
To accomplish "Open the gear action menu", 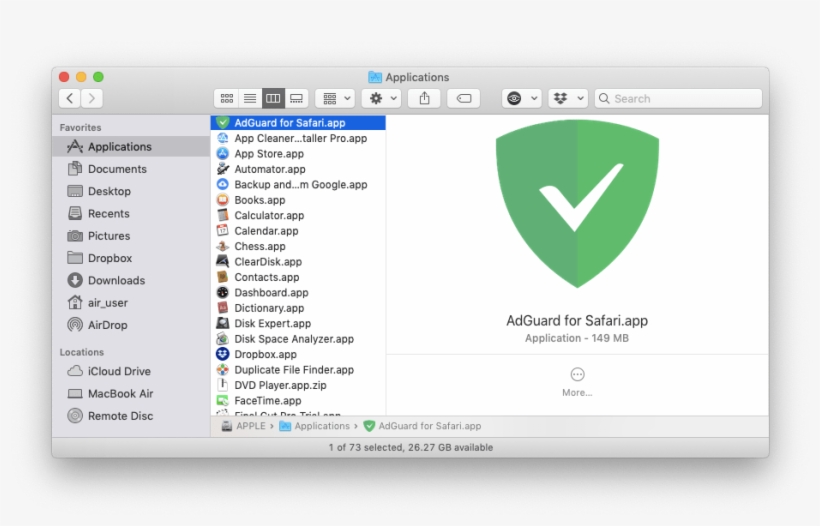I will (x=381, y=98).
